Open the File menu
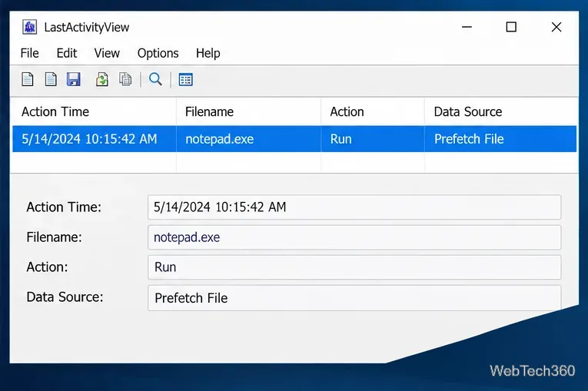The width and height of the screenshot is (588, 391). (x=30, y=53)
